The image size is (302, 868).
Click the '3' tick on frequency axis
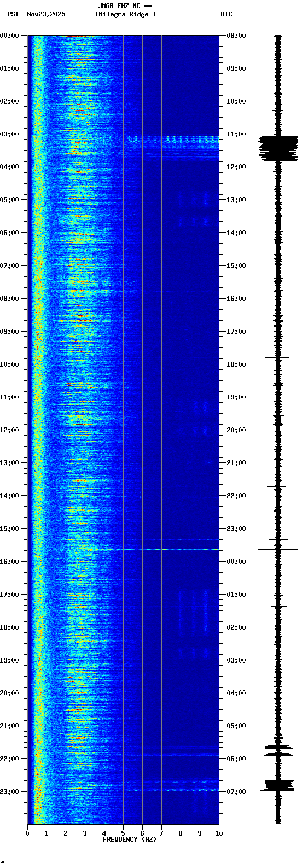pyautogui.click(x=85, y=833)
